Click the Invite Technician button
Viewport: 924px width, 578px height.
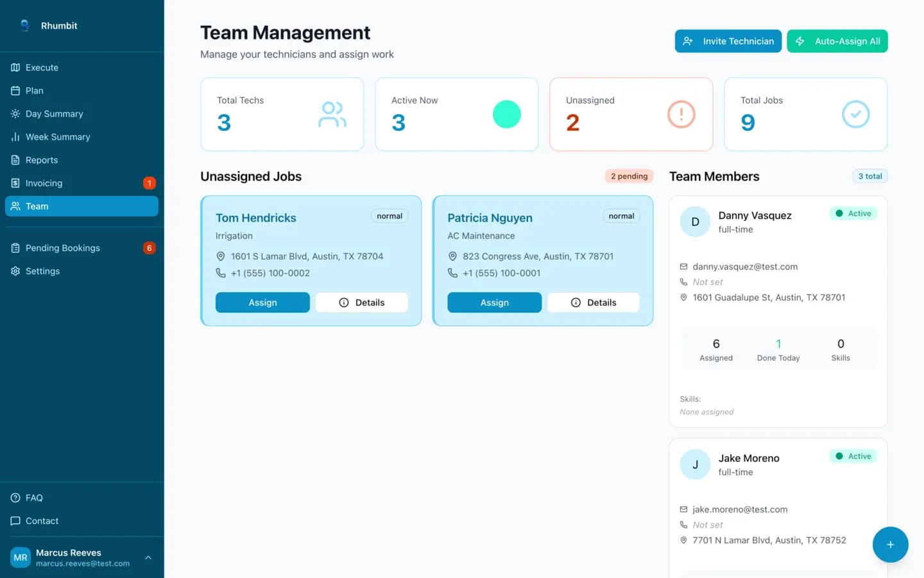click(728, 40)
